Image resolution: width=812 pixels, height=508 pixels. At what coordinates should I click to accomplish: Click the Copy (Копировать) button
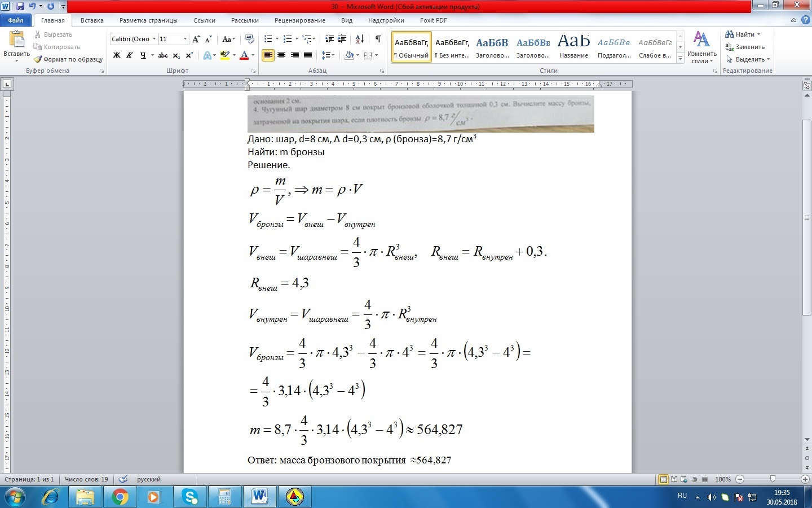tap(56, 47)
